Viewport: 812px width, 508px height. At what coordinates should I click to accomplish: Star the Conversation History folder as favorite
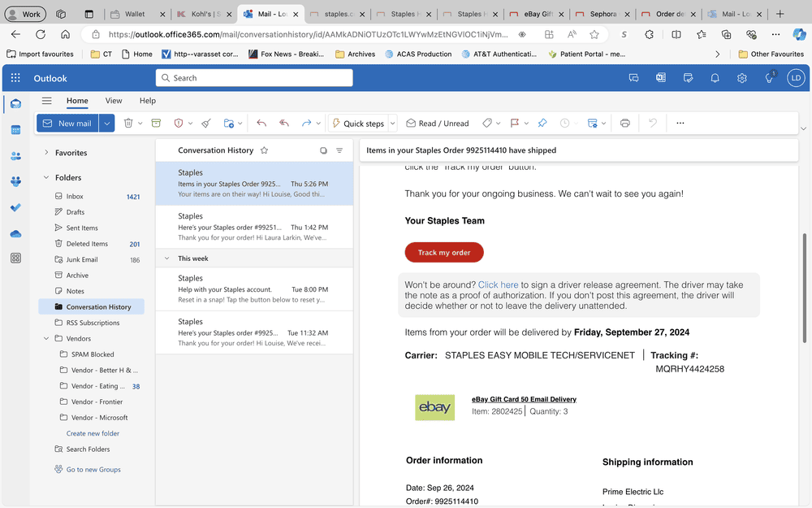pyautogui.click(x=264, y=150)
